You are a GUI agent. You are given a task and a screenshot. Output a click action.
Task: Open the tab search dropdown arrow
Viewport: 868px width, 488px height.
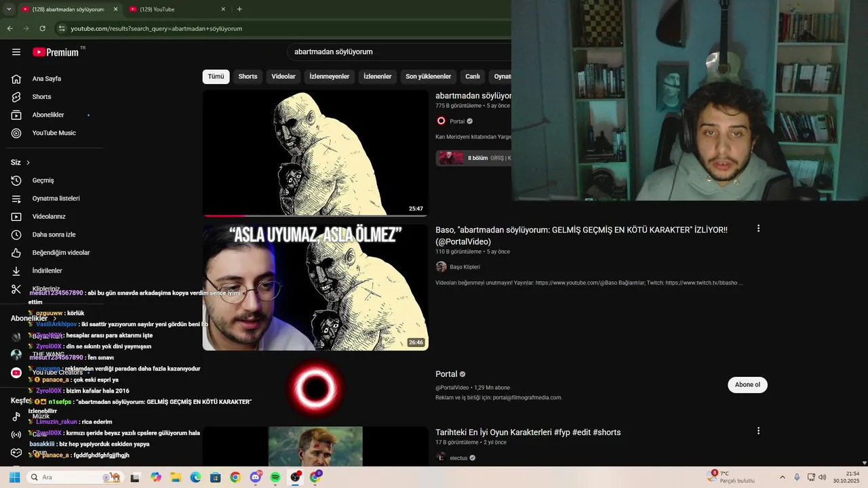click(9, 9)
